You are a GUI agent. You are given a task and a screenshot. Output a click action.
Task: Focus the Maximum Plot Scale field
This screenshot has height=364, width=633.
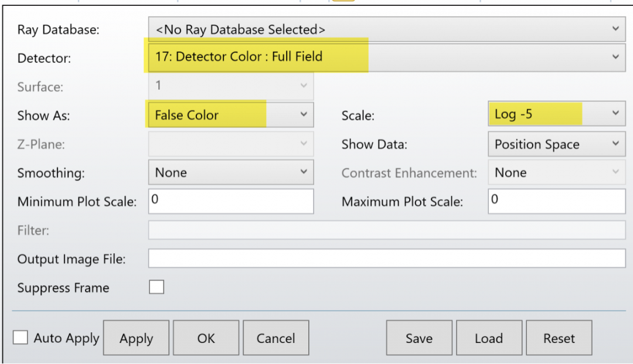[x=557, y=202]
